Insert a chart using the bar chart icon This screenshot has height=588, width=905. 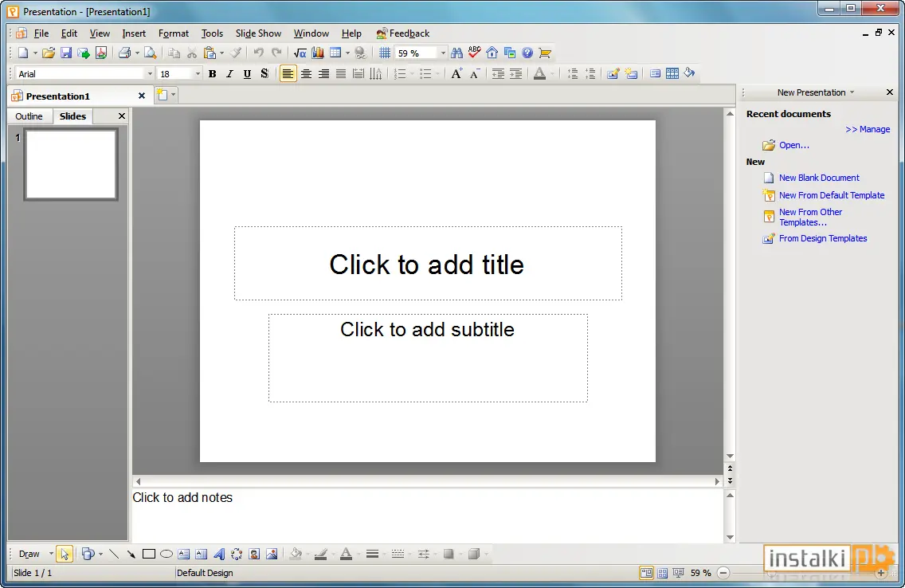pos(317,53)
